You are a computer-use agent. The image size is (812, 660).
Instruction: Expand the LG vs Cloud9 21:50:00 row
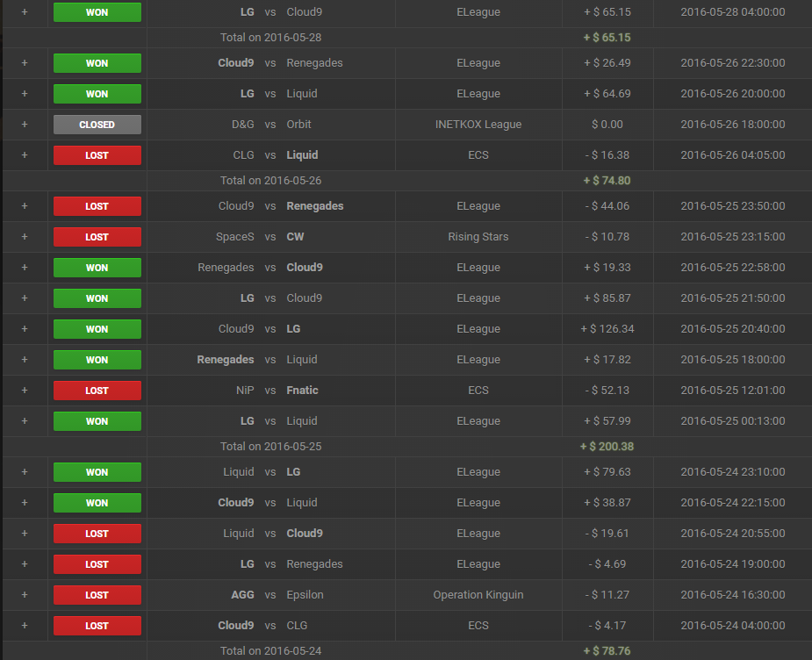pos(25,298)
